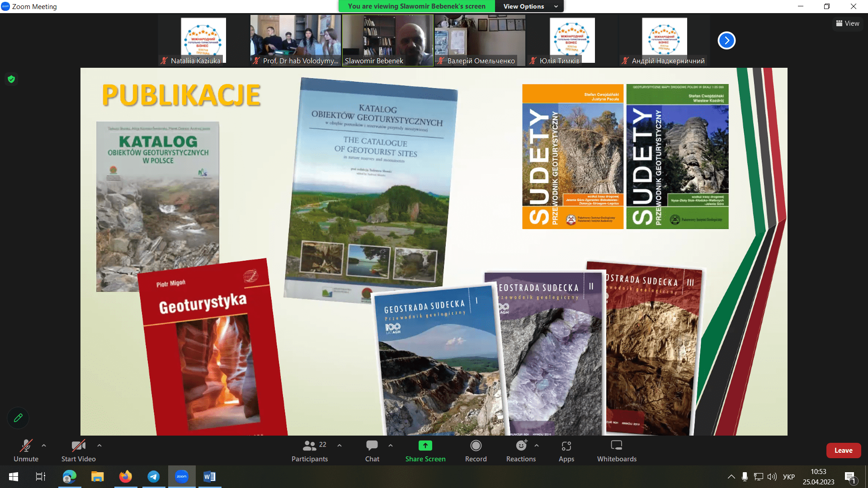Click the green encryption shield icon
The image size is (868, 488).
coord(11,79)
